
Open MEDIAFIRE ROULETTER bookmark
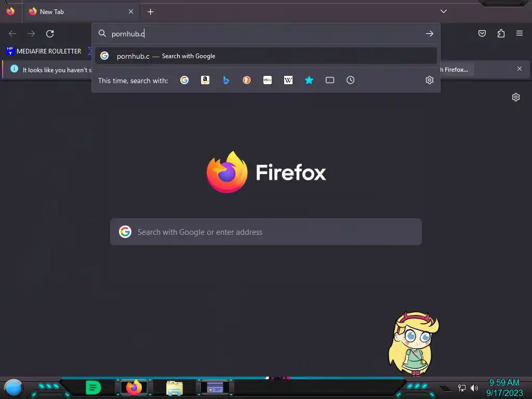44,51
